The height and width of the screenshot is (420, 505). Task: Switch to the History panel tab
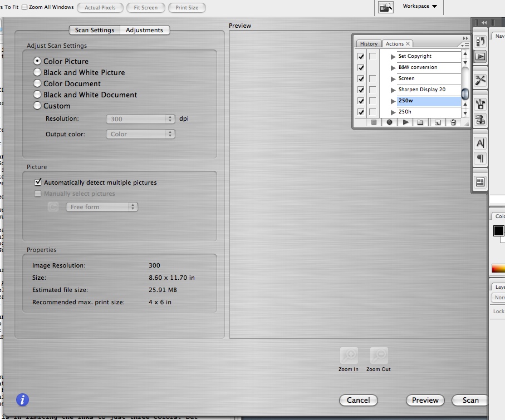coord(369,44)
